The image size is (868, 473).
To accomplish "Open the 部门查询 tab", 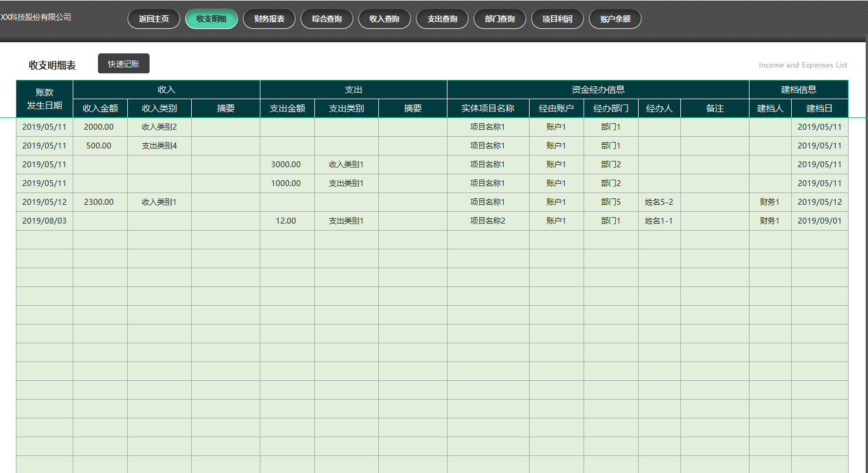I will coord(500,19).
